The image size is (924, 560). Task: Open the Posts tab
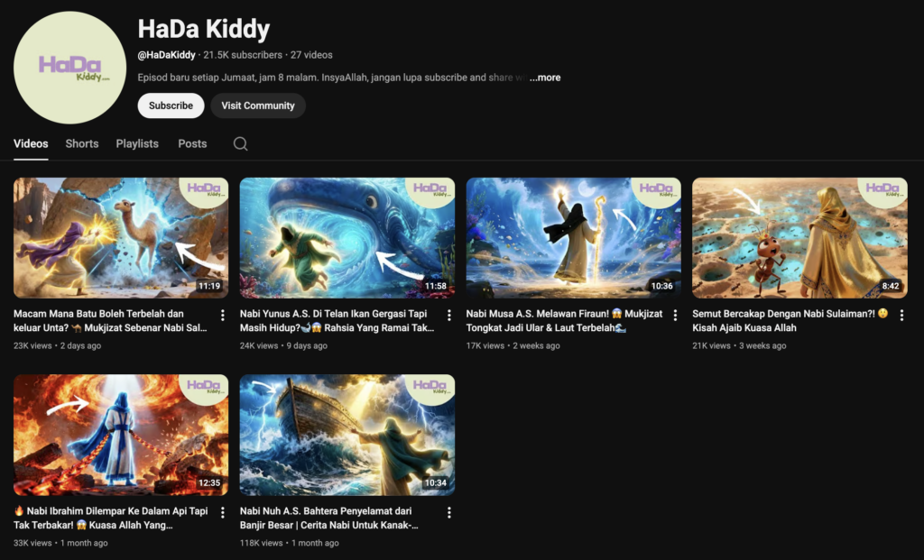(192, 144)
